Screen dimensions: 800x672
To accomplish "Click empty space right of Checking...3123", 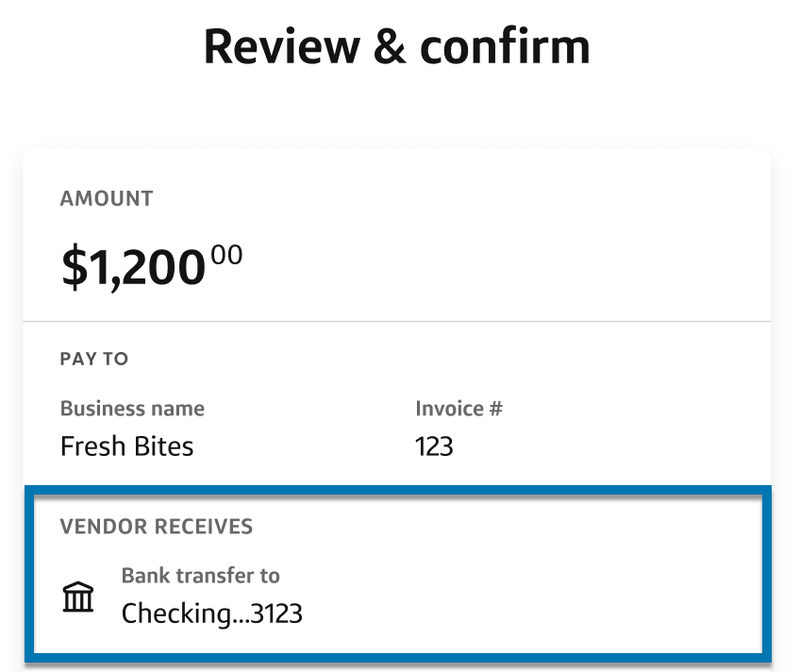I will point(528,613).
